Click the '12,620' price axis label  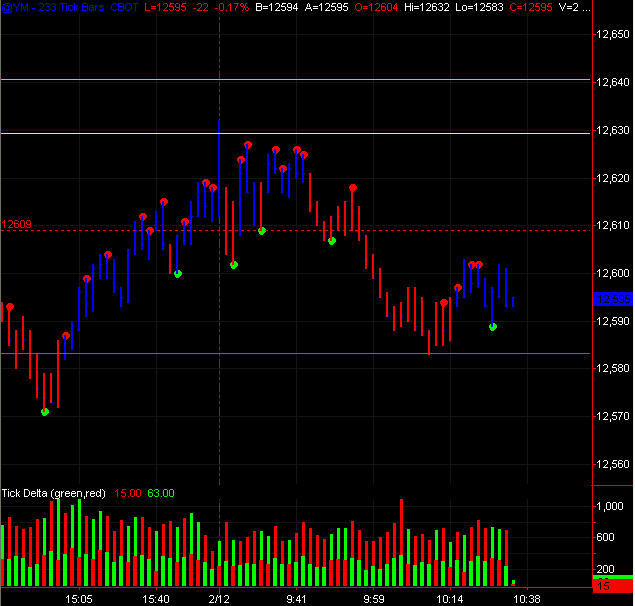pos(613,178)
